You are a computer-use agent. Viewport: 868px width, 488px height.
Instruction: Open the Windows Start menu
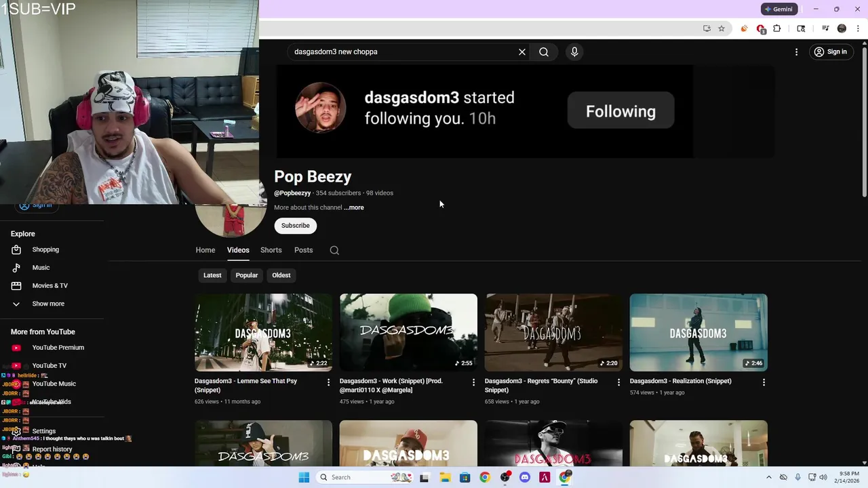304,477
